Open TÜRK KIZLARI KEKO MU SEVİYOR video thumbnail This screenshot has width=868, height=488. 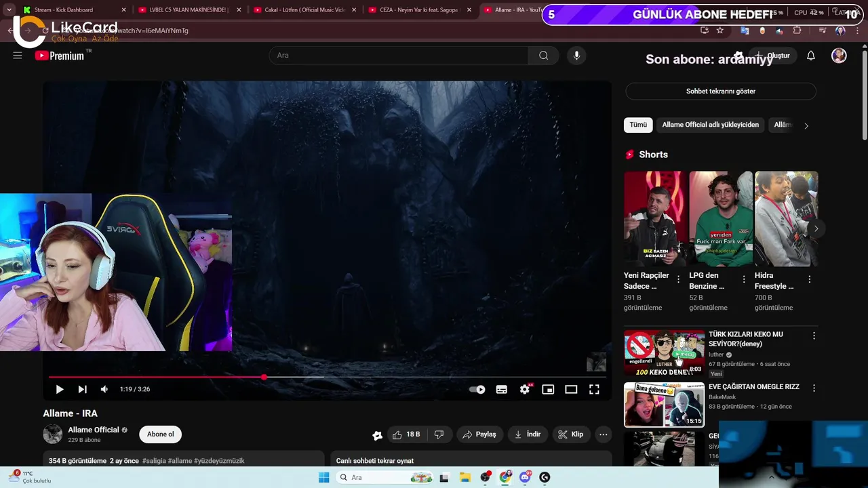click(x=665, y=352)
